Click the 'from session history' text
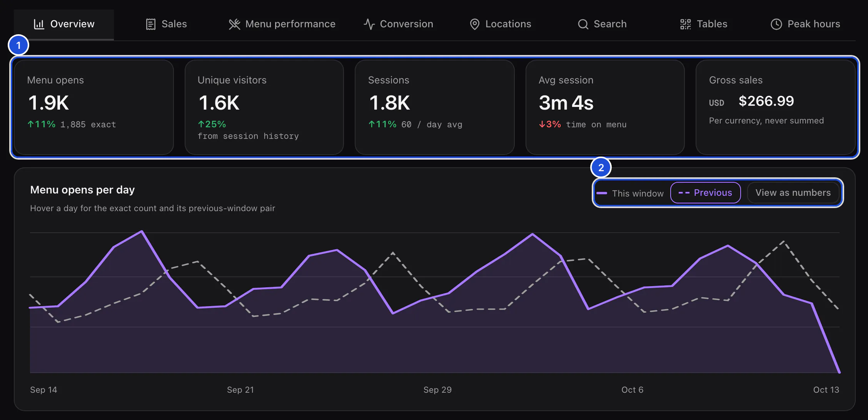The height and width of the screenshot is (420, 868). [248, 136]
